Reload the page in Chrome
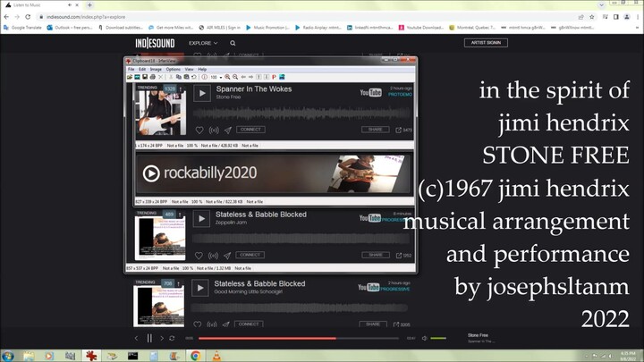 tap(28, 17)
